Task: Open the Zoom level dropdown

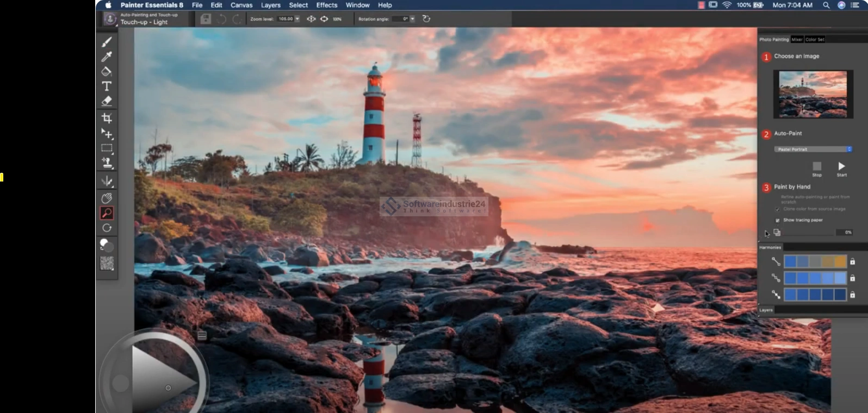Action: click(x=297, y=19)
